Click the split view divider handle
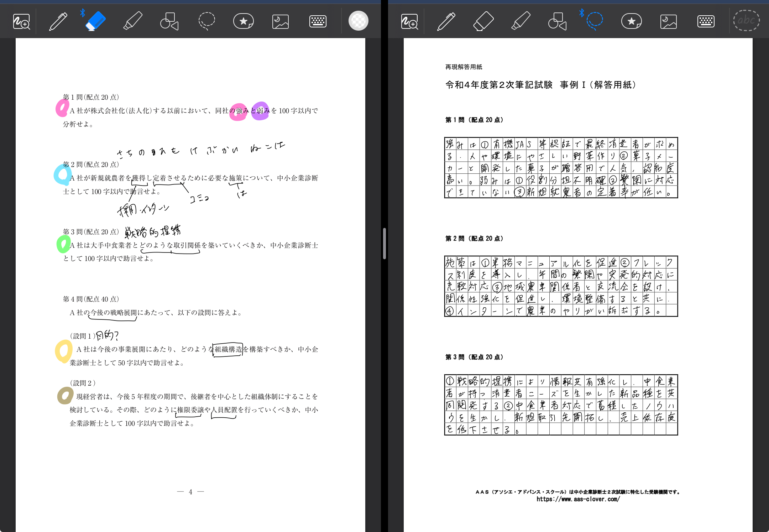The width and height of the screenshot is (769, 532). [x=384, y=244]
